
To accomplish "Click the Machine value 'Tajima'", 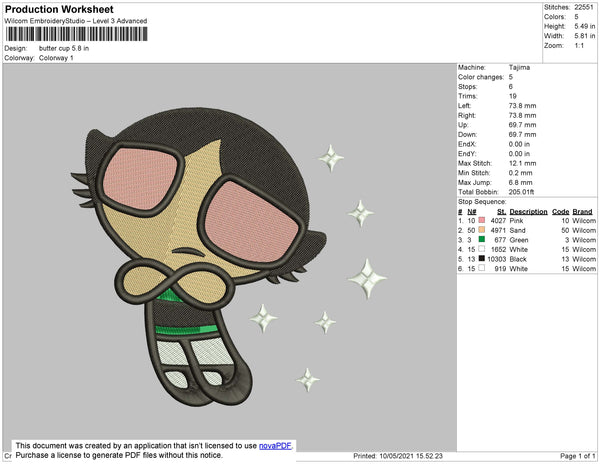I will [x=519, y=67].
